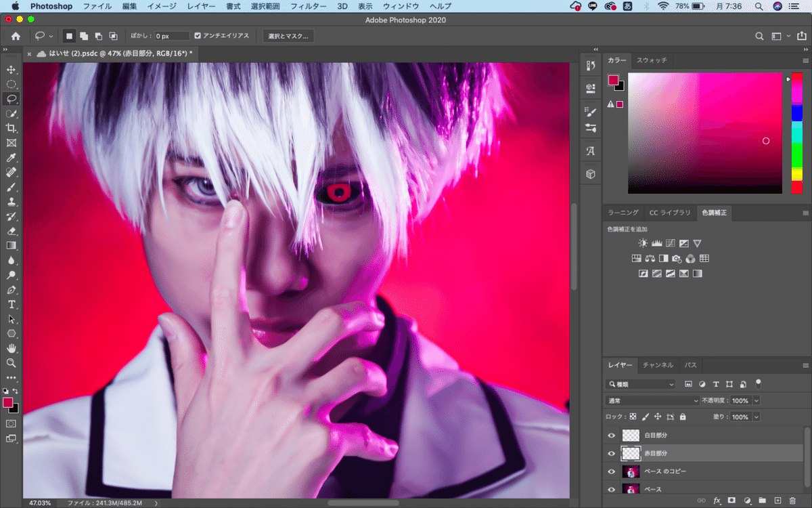812x508 pixels.
Task: Select the Clone Stamp tool
Action: pyautogui.click(x=12, y=202)
